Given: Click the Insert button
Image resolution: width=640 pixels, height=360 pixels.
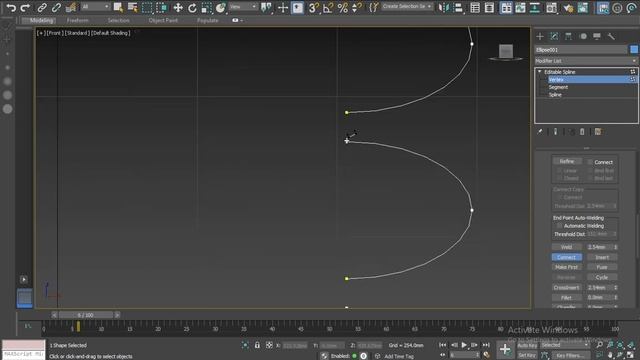Looking at the screenshot, I should 602,257.
